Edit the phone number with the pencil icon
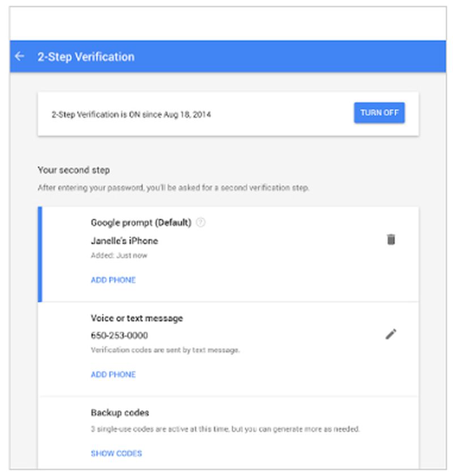453x476 pixels. coord(390,335)
